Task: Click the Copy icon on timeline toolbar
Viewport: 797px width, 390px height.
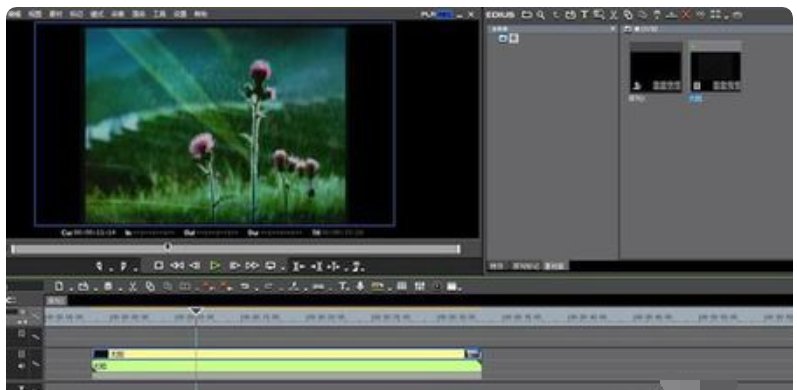Action: [x=150, y=287]
